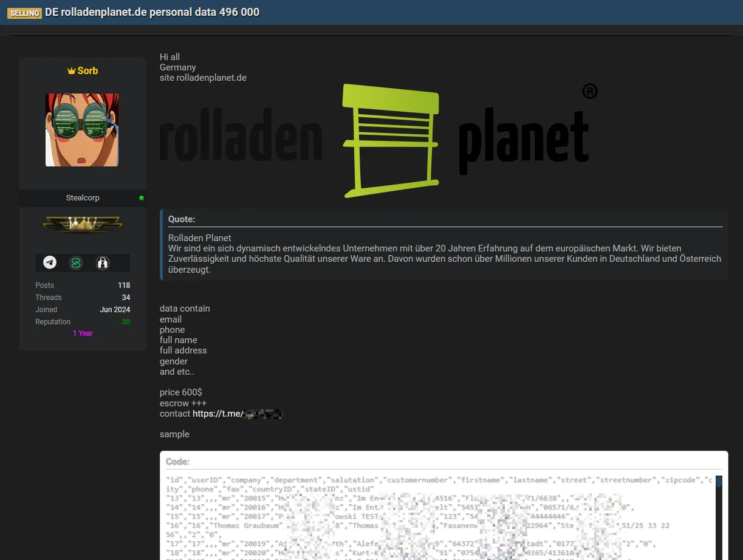
Task: Click the code block vertical scrollbar
Action: (719, 516)
